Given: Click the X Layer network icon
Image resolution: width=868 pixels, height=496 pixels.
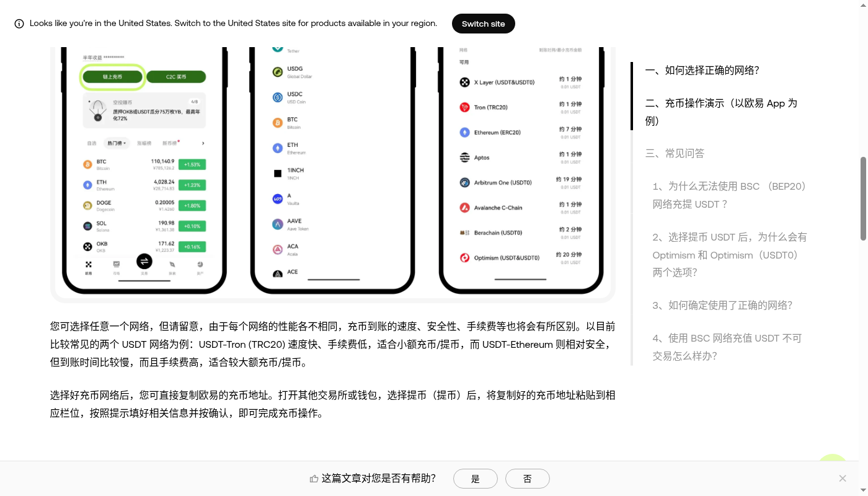Looking at the screenshot, I should [464, 82].
